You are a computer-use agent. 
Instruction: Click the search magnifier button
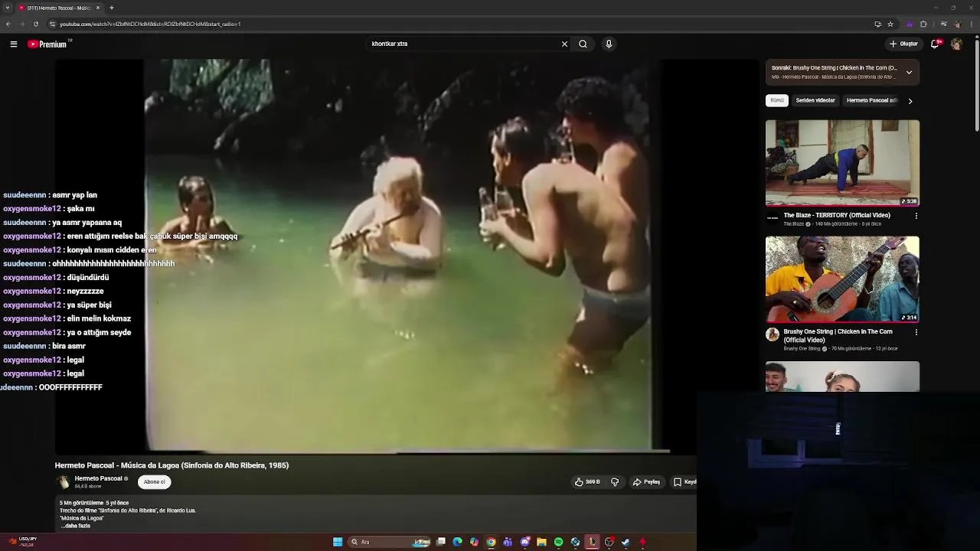click(583, 44)
